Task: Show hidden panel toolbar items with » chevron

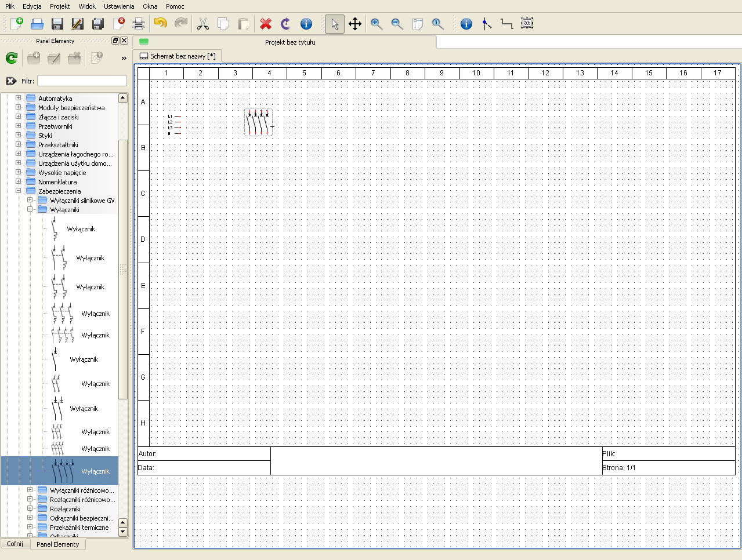Action: 124,58
